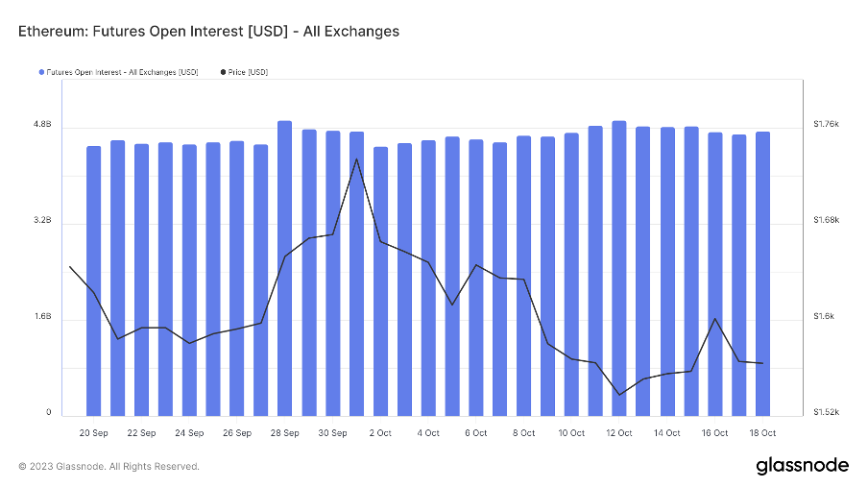Click the Glassnode copyright notice

(109, 467)
